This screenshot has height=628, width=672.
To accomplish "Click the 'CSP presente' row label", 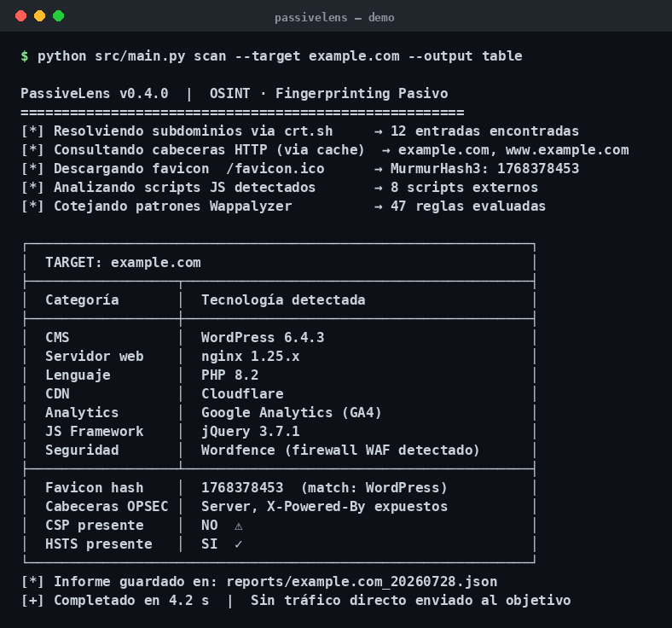I will 95,525.
